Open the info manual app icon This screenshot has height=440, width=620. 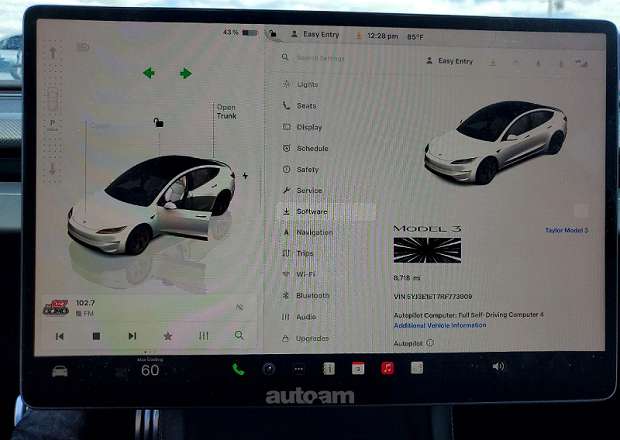tap(329, 369)
